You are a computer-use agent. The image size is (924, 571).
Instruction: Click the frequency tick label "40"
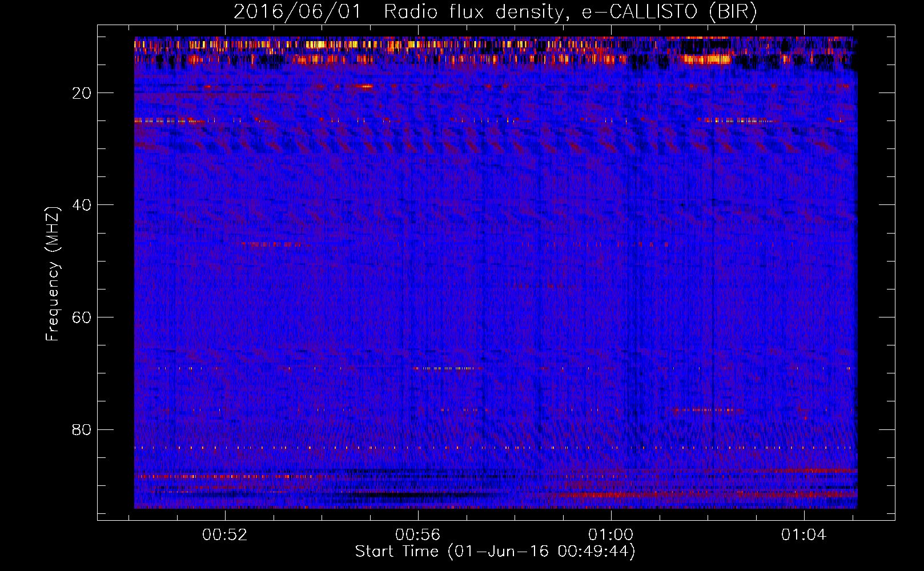(82, 205)
